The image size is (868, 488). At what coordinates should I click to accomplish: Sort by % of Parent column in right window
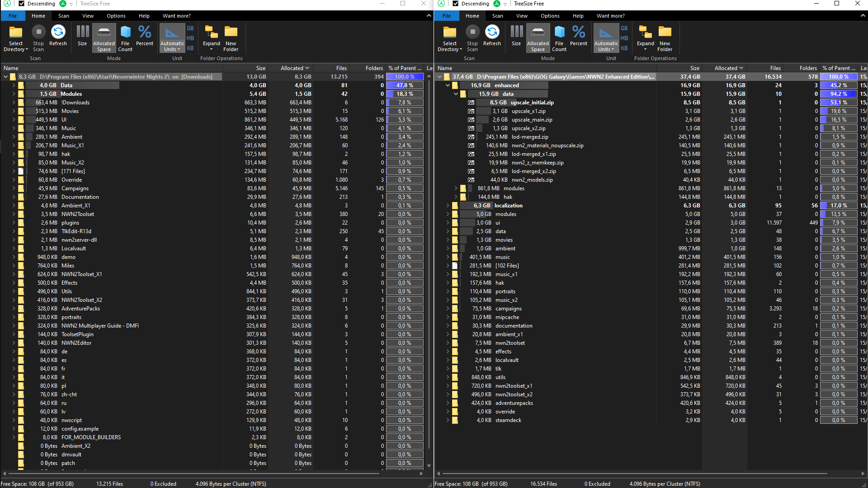839,68
